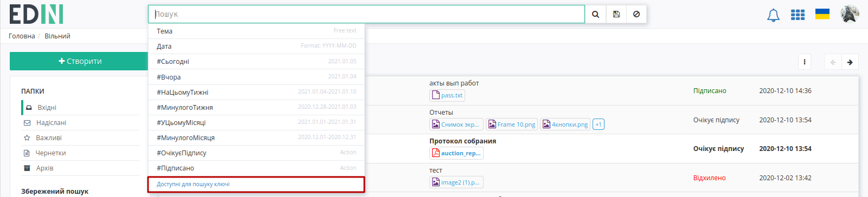Open the 4кнопки.png attachment
This screenshot has height=197, width=868.
point(565,124)
